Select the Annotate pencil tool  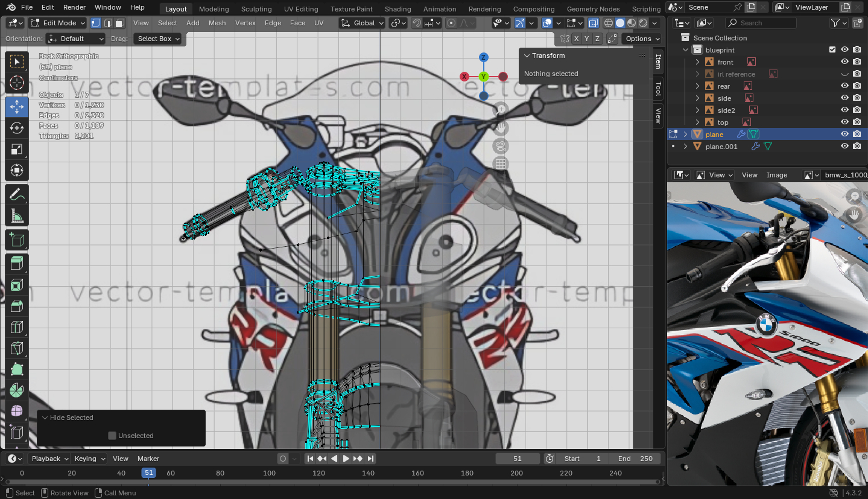[x=17, y=194]
